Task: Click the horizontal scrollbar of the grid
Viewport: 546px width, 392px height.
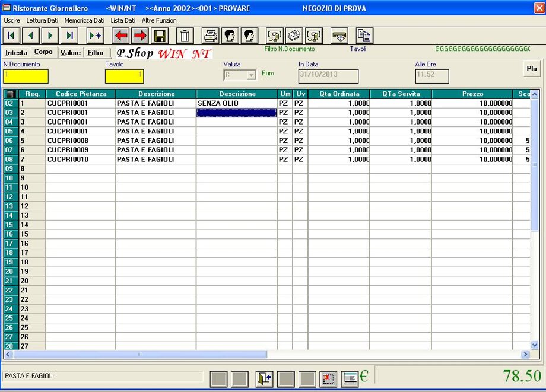Action: tap(267, 354)
